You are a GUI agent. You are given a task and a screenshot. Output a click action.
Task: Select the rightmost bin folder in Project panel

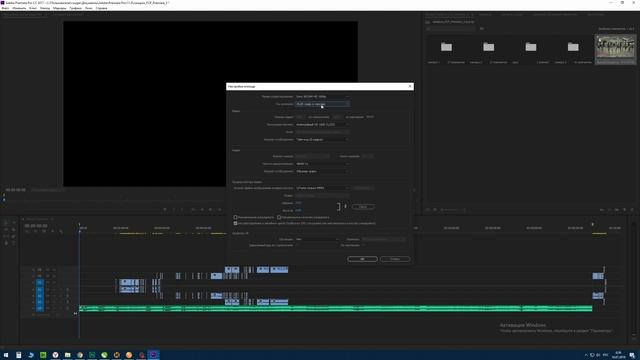pyautogui.click(x=573, y=47)
